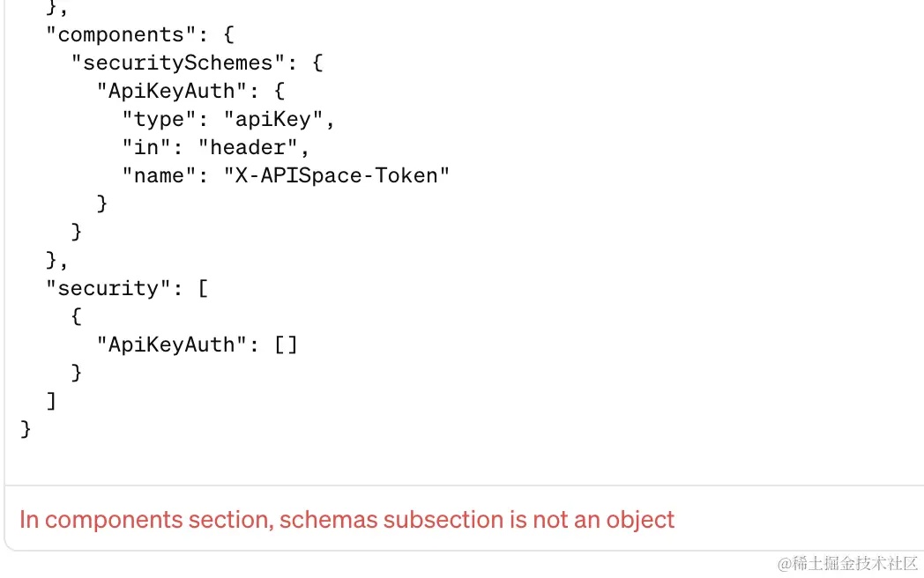The width and height of the screenshot is (924, 578).
Task: Click the "X-APISpace-Token" value
Action: (x=337, y=175)
